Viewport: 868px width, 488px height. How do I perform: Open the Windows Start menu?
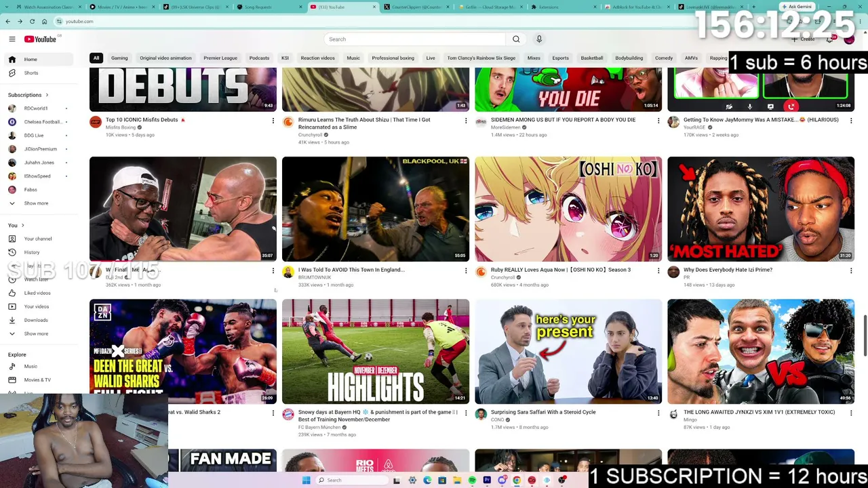pos(307,481)
